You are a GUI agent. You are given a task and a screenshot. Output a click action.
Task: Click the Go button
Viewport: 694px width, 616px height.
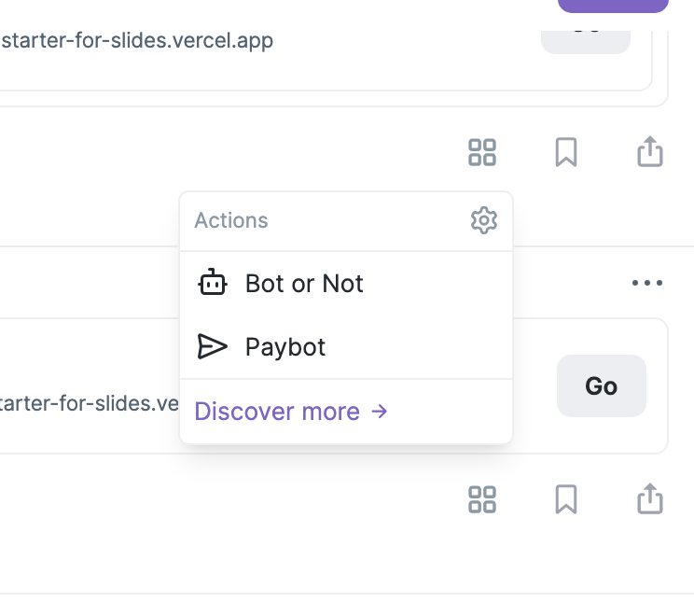(602, 385)
